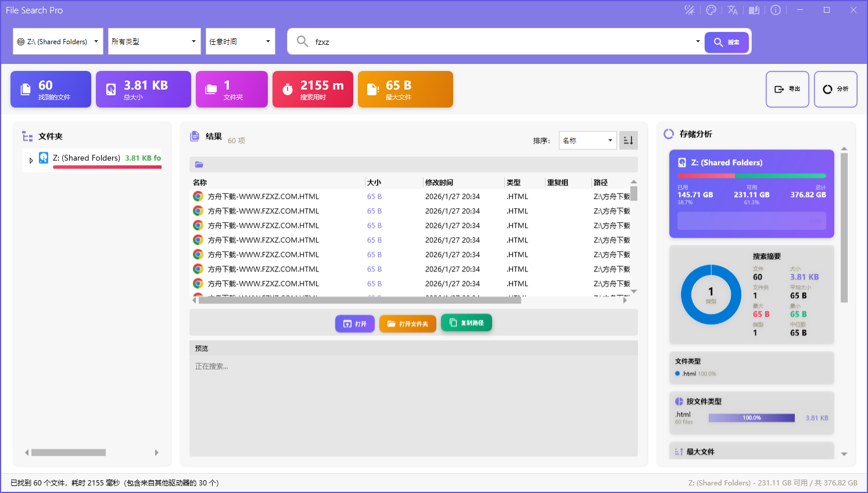The height and width of the screenshot is (493, 868).
Task: Open the 名称 sort order dropdown
Action: (x=587, y=140)
